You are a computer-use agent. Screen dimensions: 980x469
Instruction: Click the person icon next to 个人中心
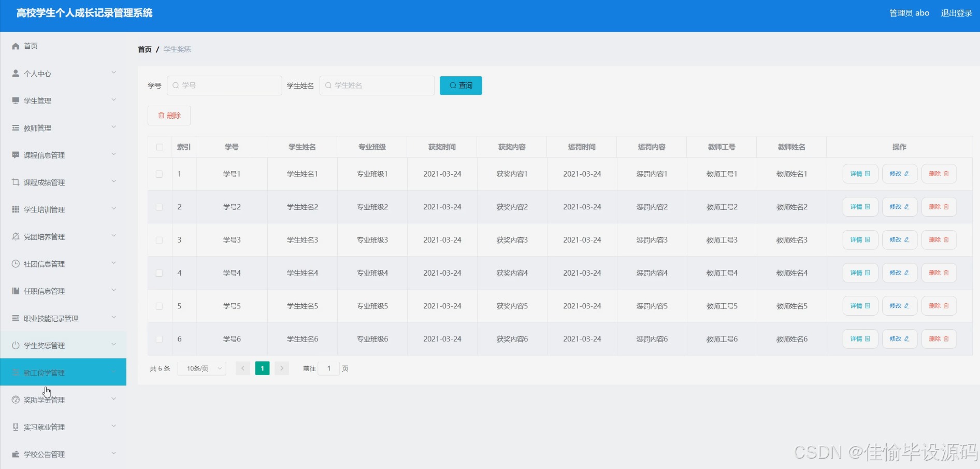[x=16, y=74]
